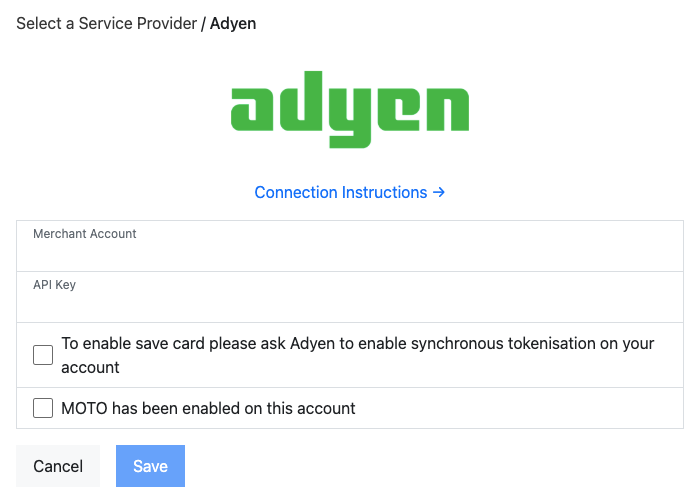This screenshot has height=495, width=699.
Task: Click the word 'account' under tokenisation text
Action: pyautogui.click(x=90, y=367)
